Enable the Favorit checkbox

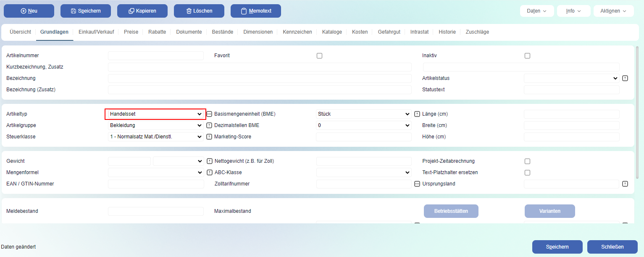[x=320, y=56]
